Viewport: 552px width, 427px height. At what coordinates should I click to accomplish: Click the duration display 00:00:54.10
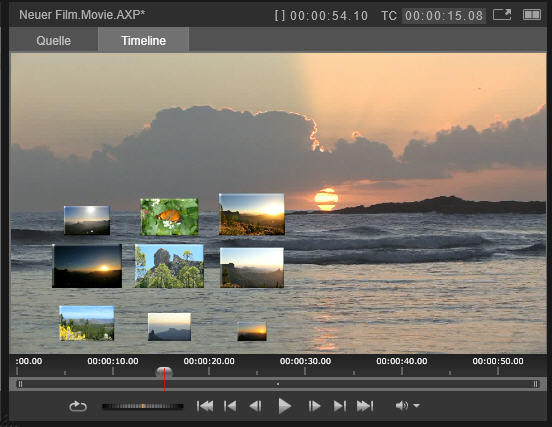329,15
